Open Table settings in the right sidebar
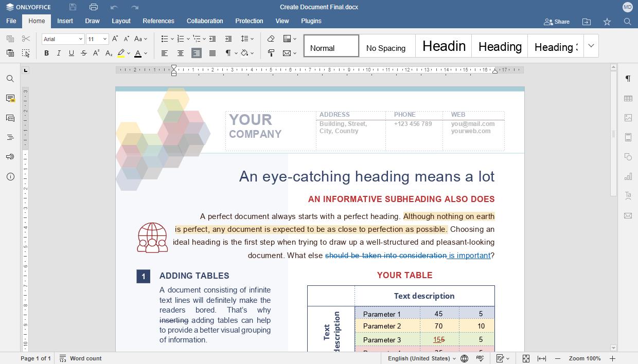Image resolution: width=638 pixels, height=364 pixels. pos(628,98)
